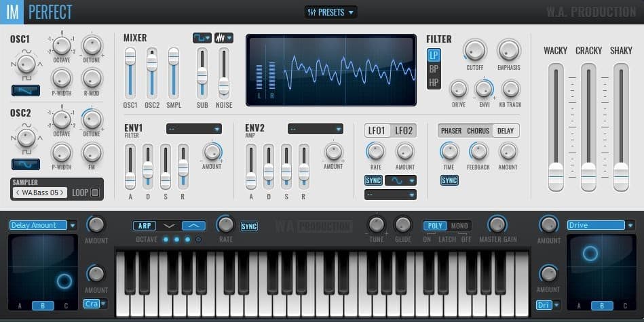The image size is (644, 322).
Task: Click the mixer OSC1 level slider
Action: click(x=130, y=73)
